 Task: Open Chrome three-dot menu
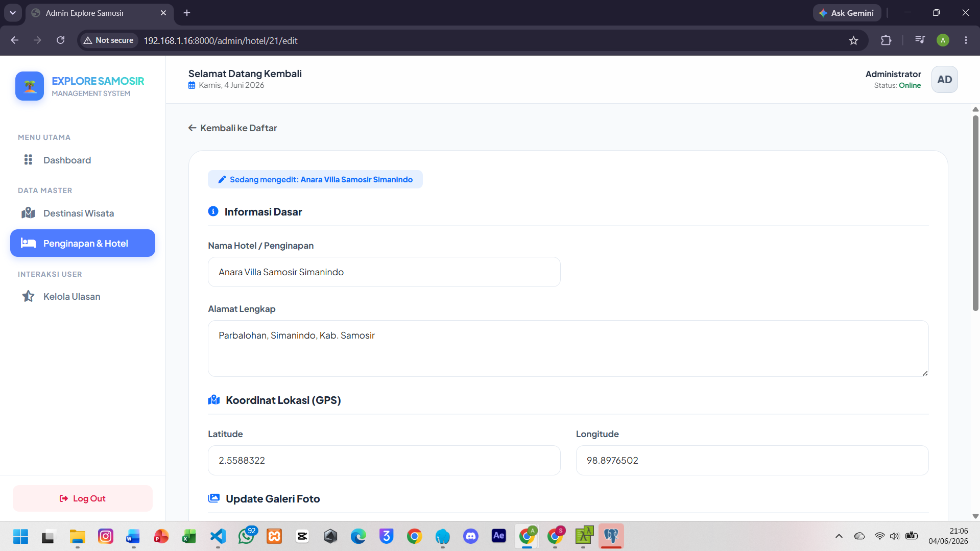[x=966, y=40]
